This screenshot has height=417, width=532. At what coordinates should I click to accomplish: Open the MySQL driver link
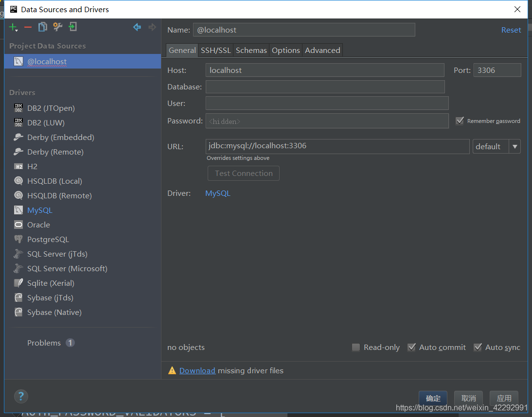[218, 193]
